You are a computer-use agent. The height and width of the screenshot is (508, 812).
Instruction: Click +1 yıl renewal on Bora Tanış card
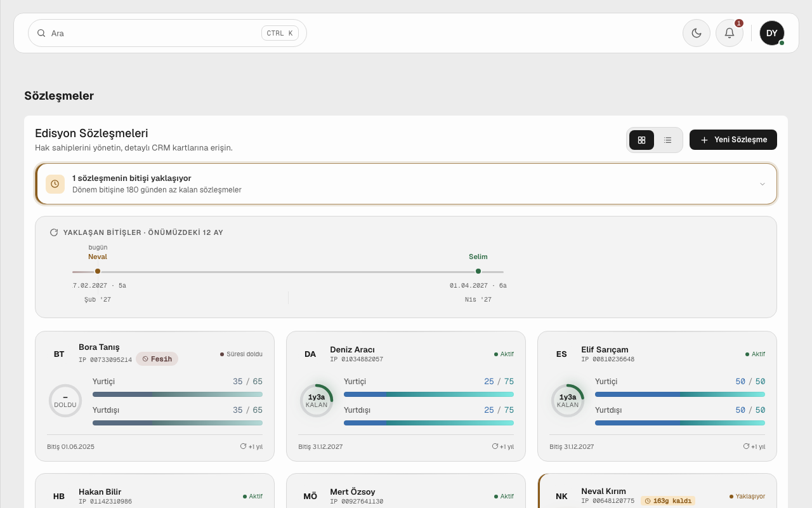click(251, 446)
